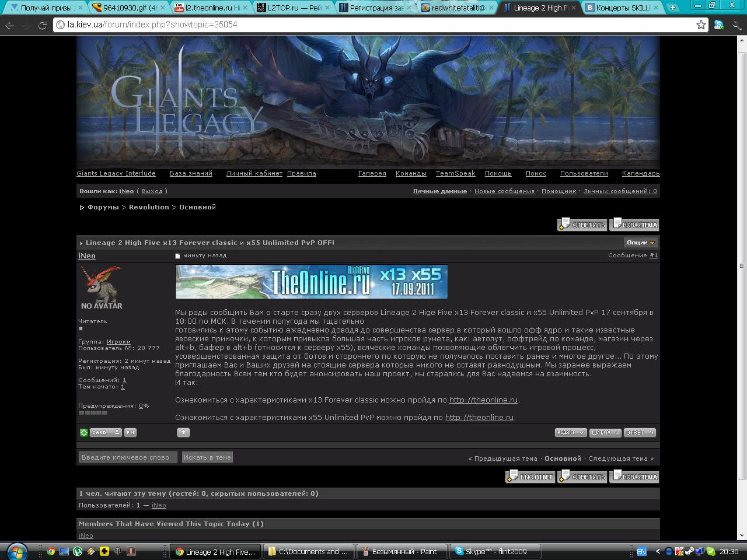Launch Chrome from the quick launch bar
The width and height of the screenshot is (747, 560).
pyautogui.click(x=51, y=551)
